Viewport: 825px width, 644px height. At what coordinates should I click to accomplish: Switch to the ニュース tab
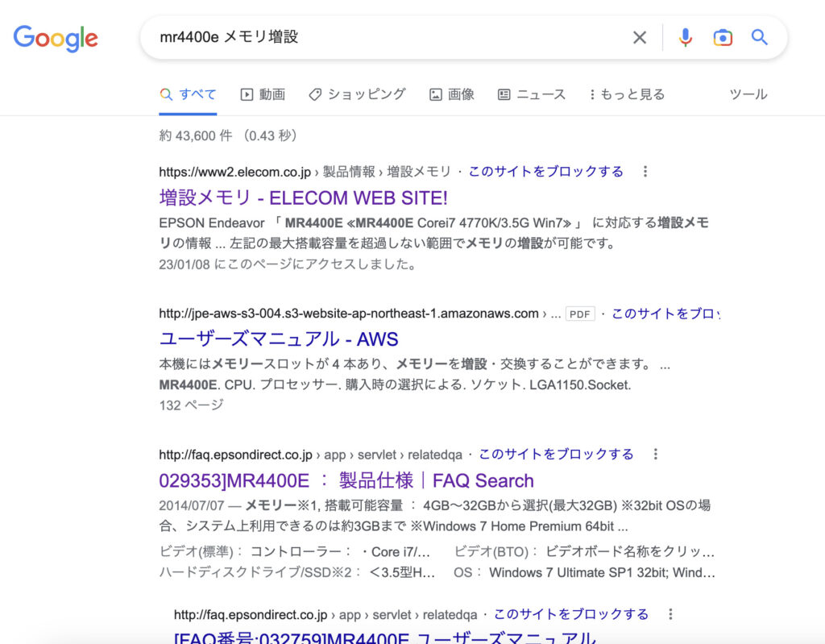pyautogui.click(x=532, y=94)
